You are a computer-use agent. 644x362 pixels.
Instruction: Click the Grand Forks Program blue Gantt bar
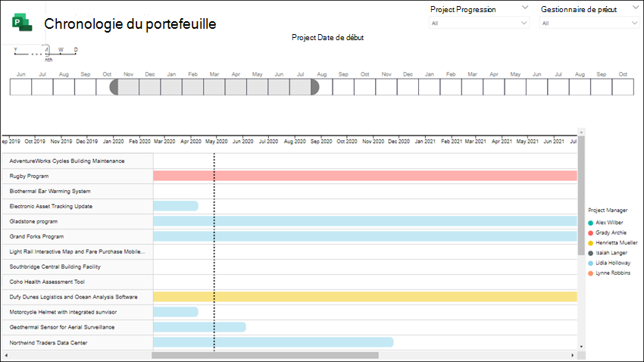365,236
